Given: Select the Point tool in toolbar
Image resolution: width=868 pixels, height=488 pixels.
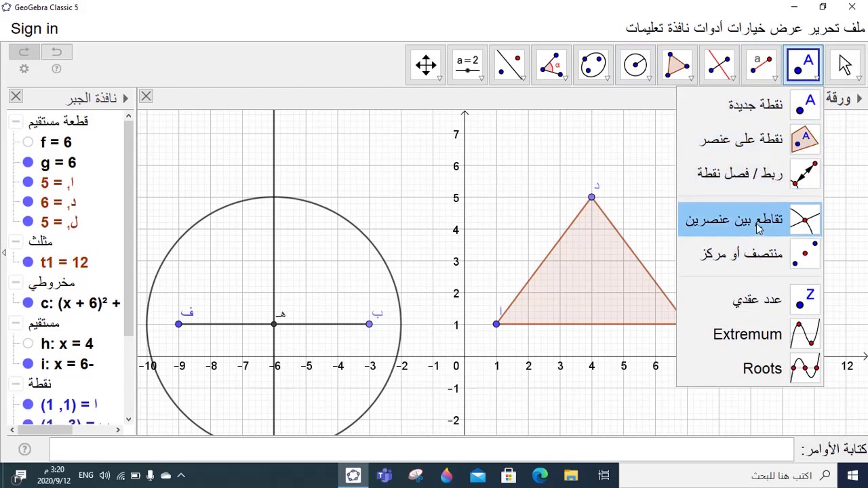Looking at the screenshot, I should [x=804, y=65].
